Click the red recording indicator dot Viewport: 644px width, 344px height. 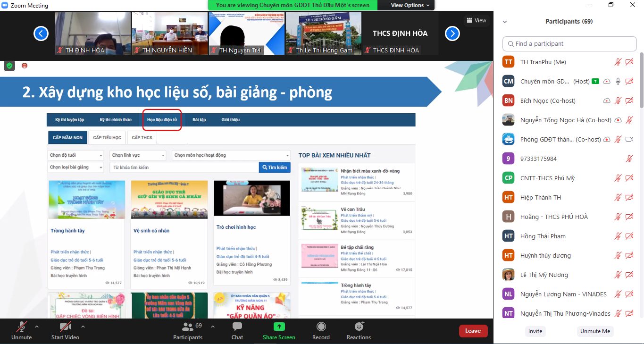[25, 66]
